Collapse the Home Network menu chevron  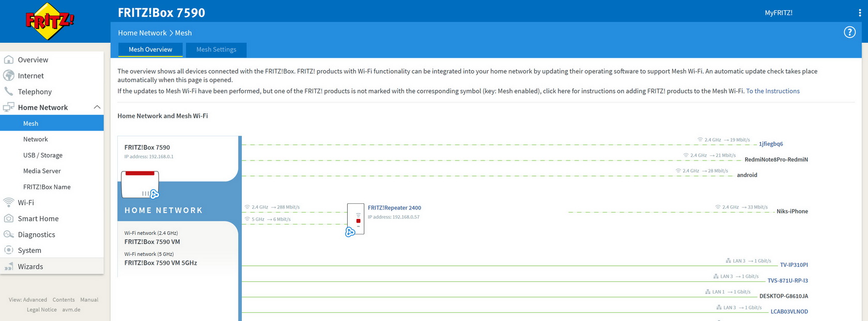coord(97,107)
